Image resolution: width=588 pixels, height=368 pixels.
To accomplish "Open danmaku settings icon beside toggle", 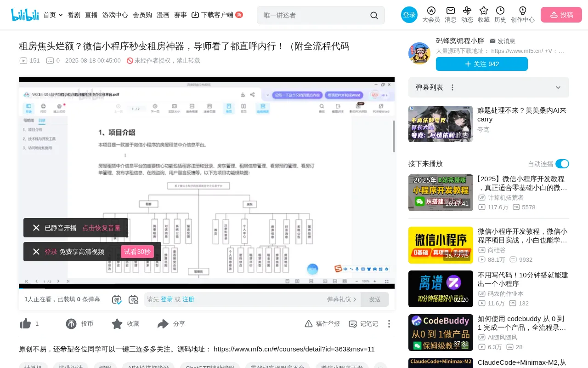I will click(x=133, y=299).
